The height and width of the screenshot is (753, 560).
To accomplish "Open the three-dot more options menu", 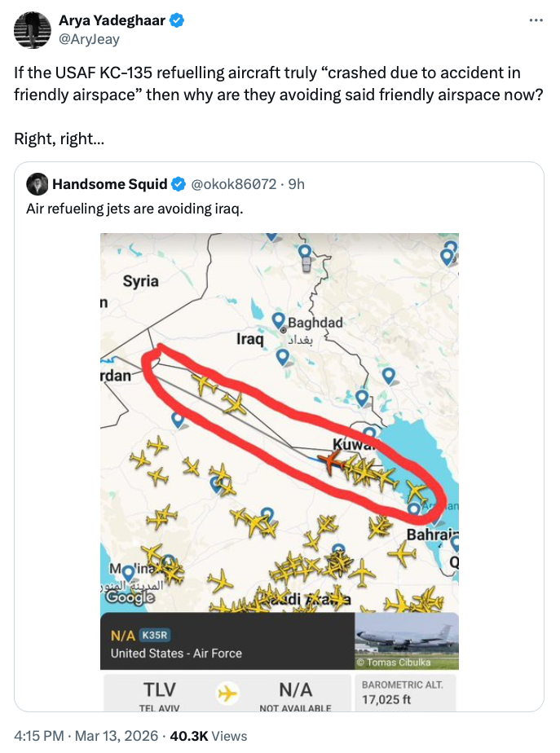I will pos(536,20).
